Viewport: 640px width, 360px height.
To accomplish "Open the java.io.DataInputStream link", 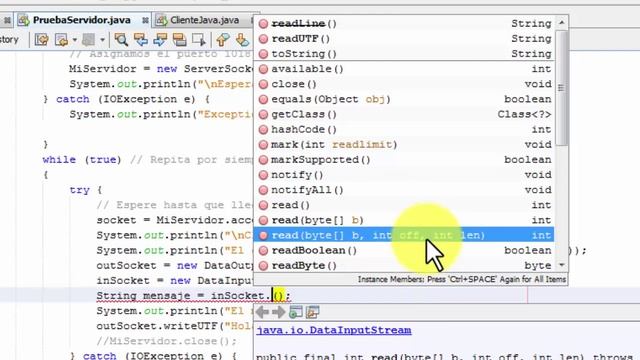I will point(334,330).
